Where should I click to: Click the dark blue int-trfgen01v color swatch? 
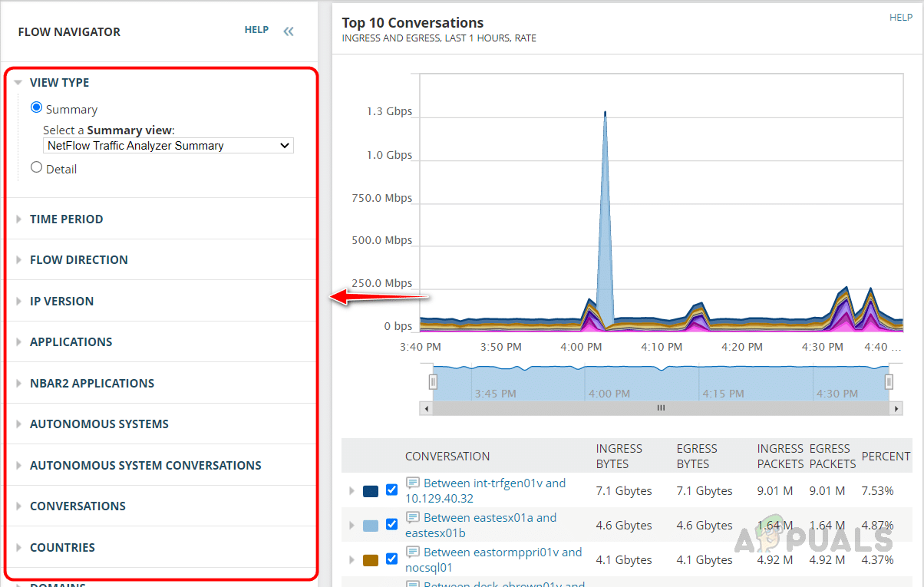point(371,491)
